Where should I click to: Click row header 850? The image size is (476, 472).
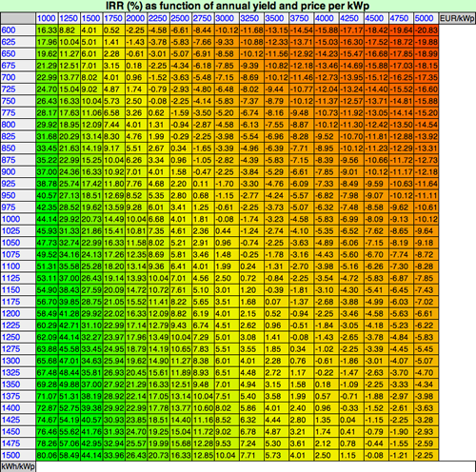(x=18, y=148)
